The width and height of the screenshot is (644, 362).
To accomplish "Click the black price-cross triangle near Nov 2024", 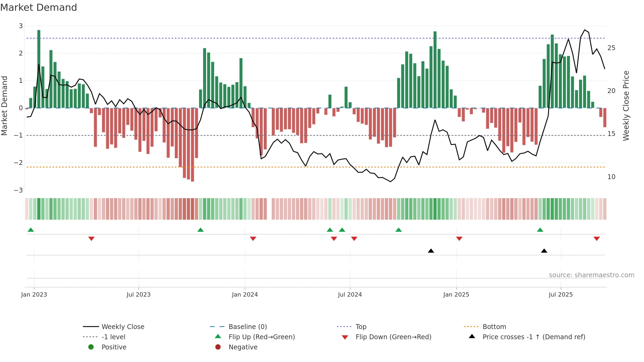I will [431, 251].
